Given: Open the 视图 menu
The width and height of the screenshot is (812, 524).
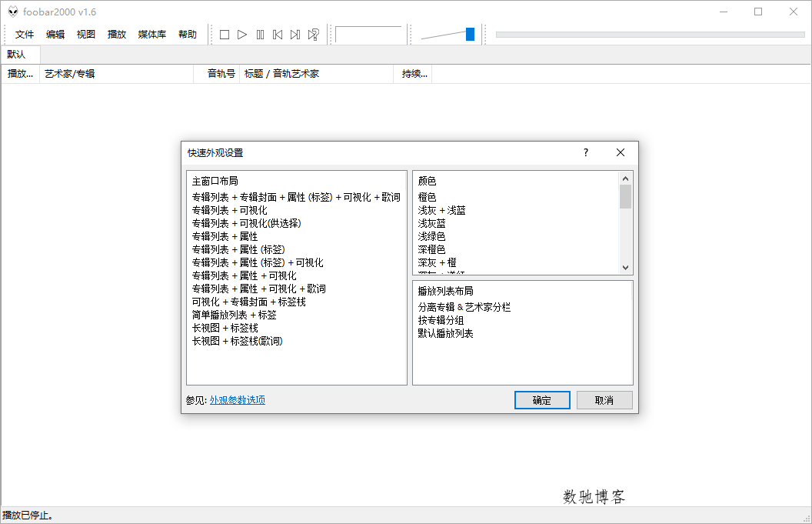Looking at the screenshot, I should (86, 35).
